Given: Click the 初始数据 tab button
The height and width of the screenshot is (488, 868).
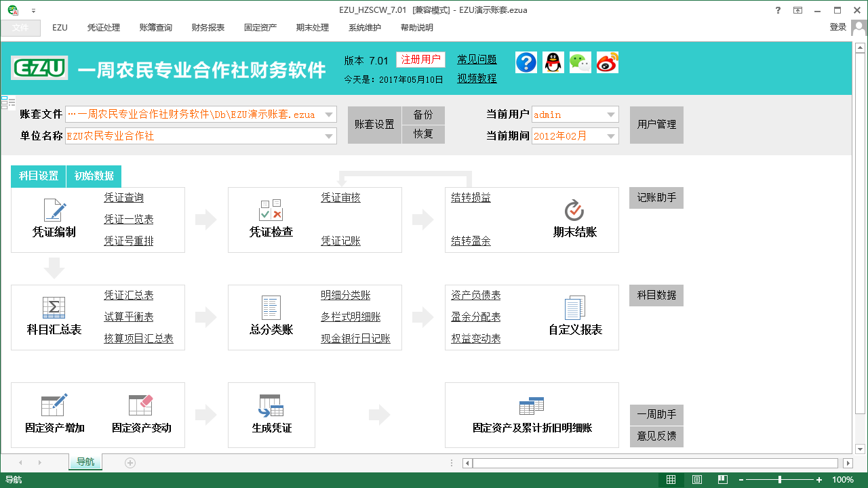Looking at the screenshot, I should click(94, 176).
